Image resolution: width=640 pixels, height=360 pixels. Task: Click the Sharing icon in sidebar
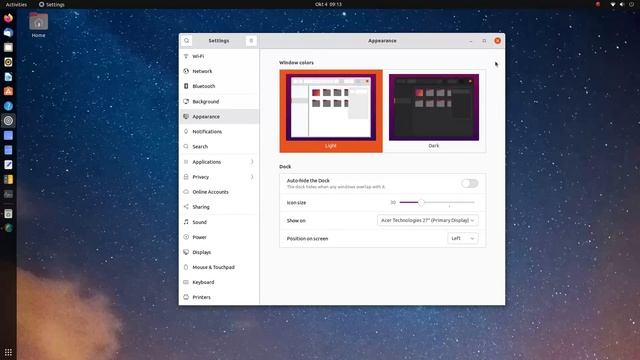click(186, 207)
